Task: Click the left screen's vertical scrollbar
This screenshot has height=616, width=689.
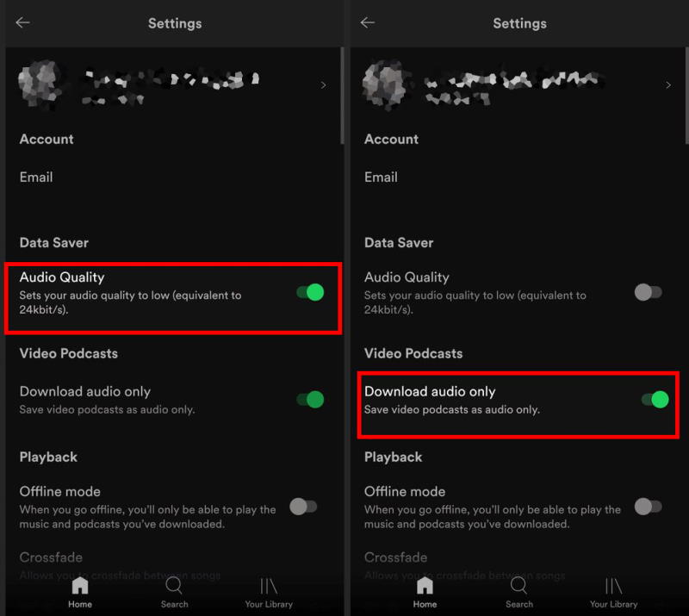Action: click(342, 96)
